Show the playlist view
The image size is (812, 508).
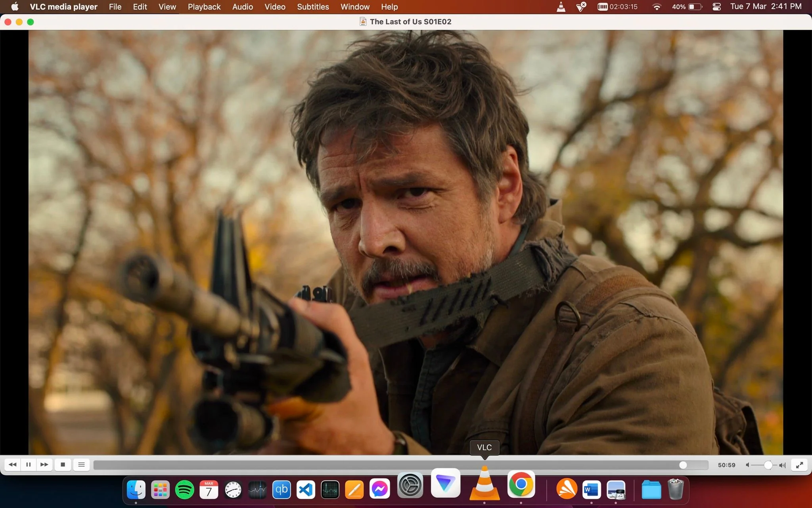pyautogui.click(x=81, y=465)
